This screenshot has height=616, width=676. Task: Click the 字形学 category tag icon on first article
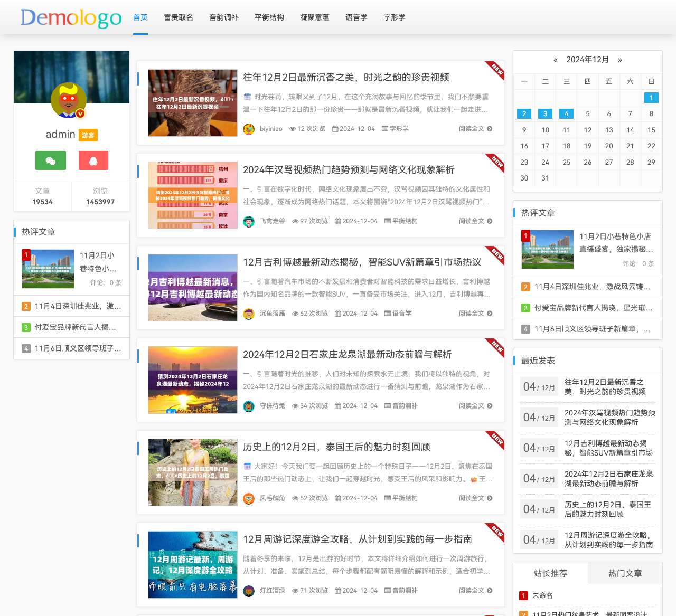coord(384,128)
